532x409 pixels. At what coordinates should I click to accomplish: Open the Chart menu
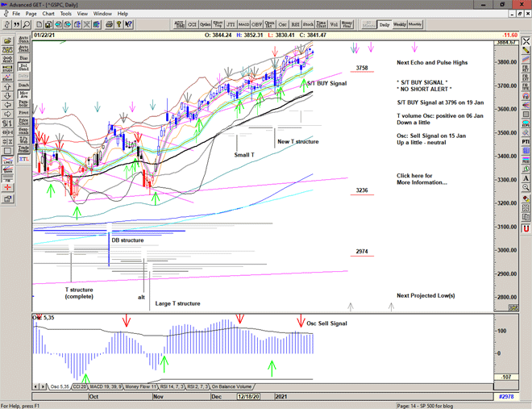[x=48, y=14]
